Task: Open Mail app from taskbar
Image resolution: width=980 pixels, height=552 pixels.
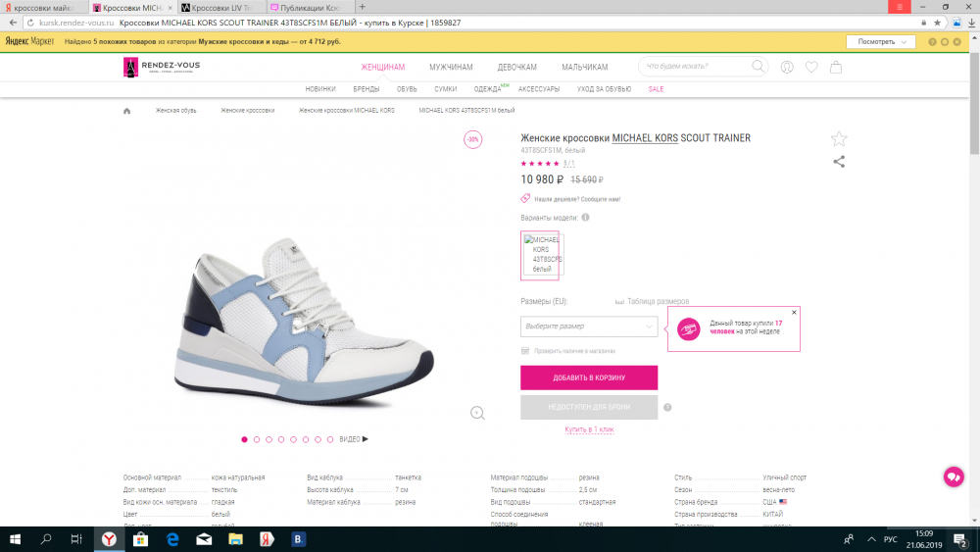Action: coord(204,539)
